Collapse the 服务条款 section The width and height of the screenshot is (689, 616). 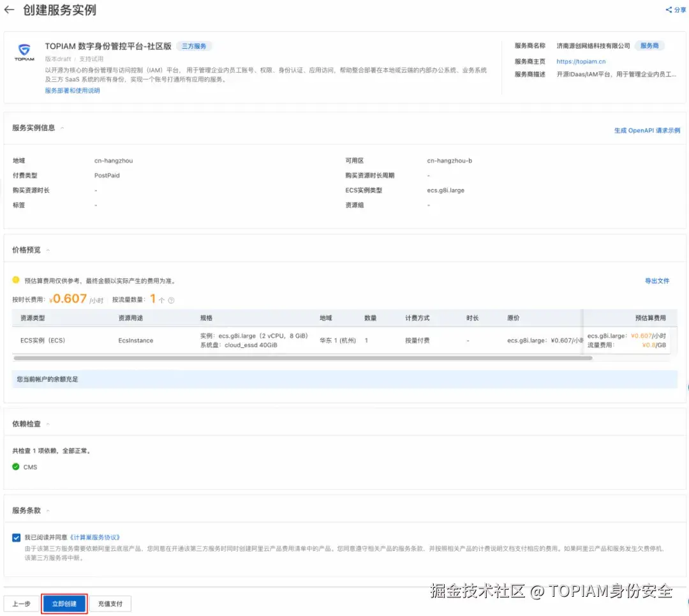click(48, 511)
